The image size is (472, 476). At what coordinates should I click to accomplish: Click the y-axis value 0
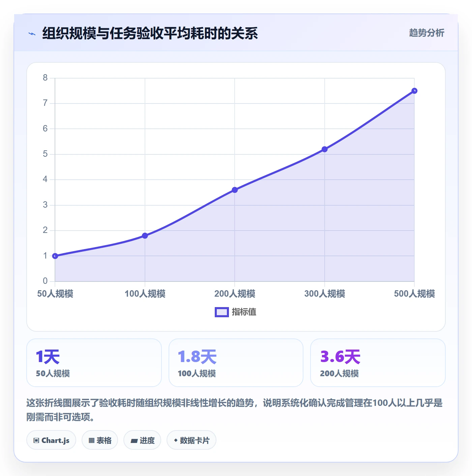point(45,281)
